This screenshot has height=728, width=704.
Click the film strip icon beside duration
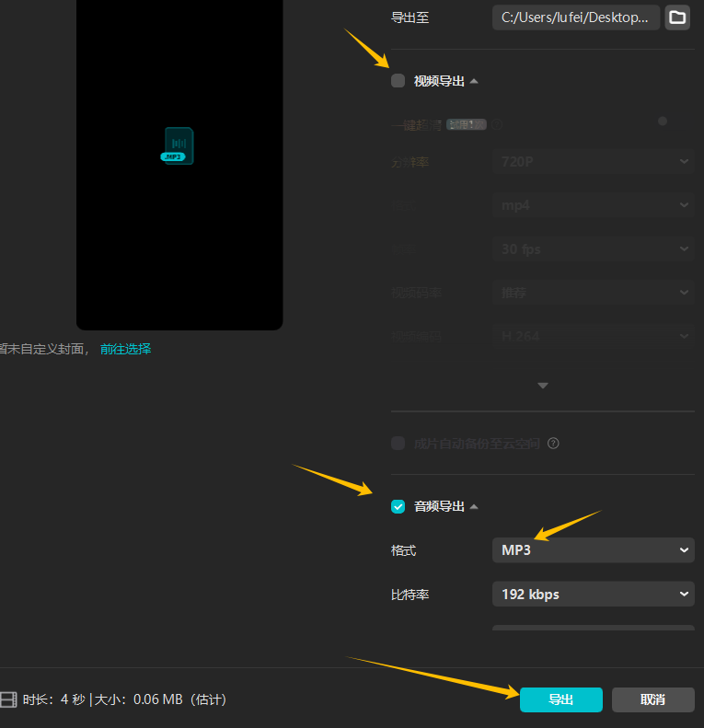coord(9,699)
